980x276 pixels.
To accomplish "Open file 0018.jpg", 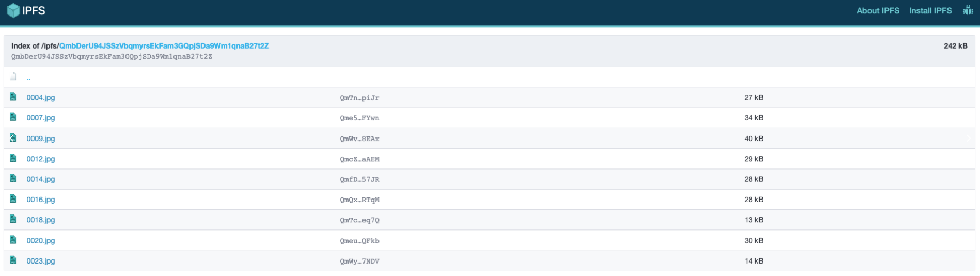I will point(41,220).
